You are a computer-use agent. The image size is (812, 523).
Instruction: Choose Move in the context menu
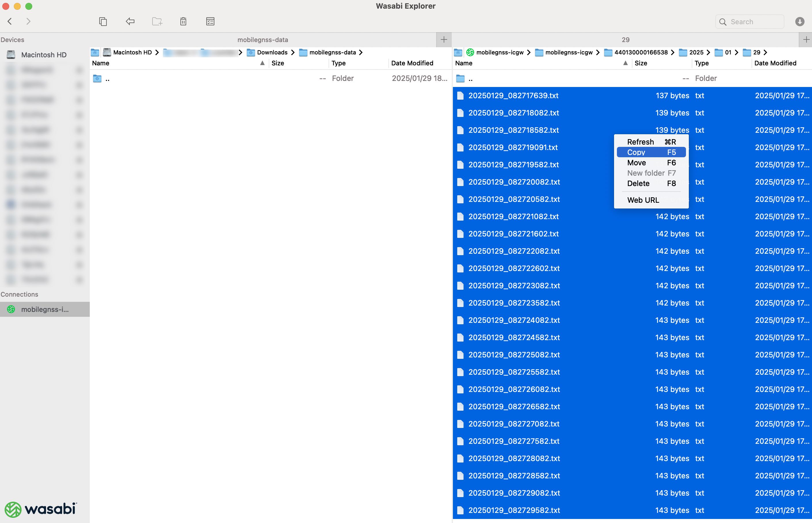click(x=651, y=163)
